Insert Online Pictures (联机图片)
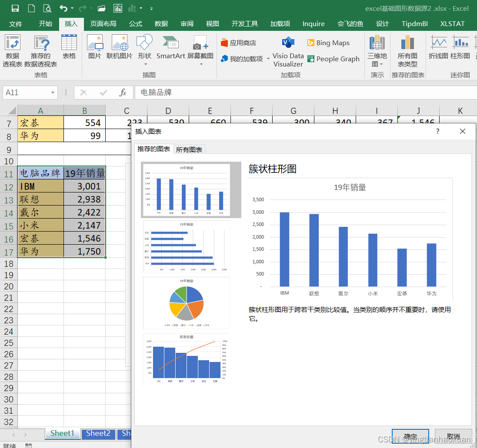This screenshot has height=448, width=477. coord(120,47)
